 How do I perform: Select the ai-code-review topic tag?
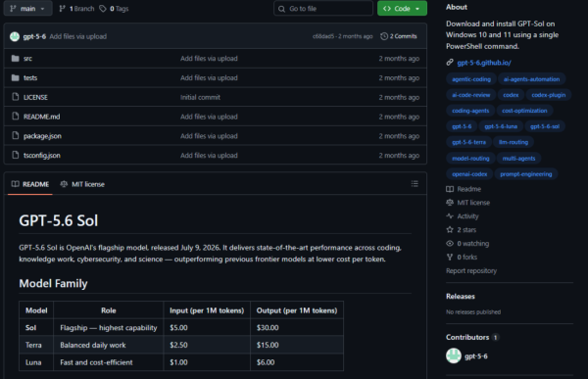coord(471,95)
